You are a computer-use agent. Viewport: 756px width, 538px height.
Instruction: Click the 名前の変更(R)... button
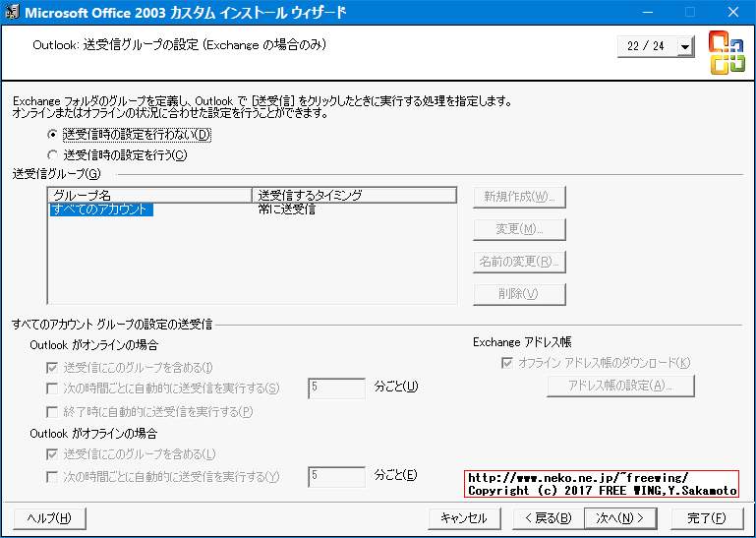(x=519, y=262)
